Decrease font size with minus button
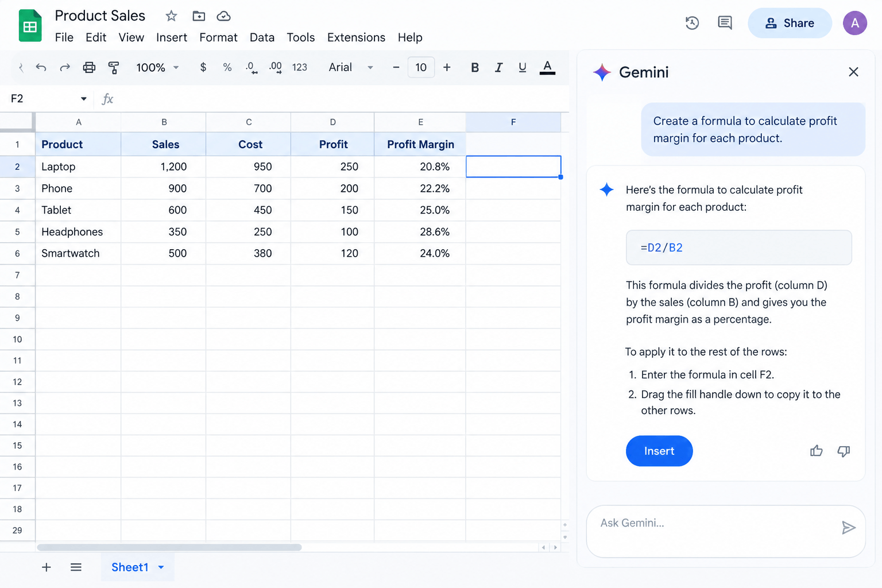The width and height of the screenshot is (882, 588). tap(396, 68)
